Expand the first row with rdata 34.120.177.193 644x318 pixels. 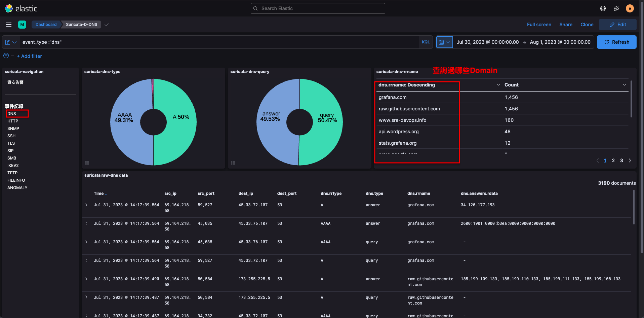coord(86,205)
